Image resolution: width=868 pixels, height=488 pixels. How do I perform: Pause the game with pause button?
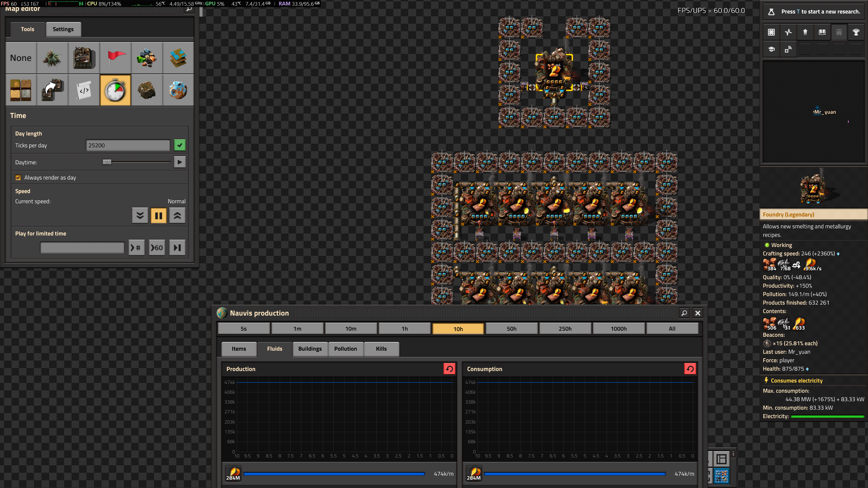[x=158, y=216]
